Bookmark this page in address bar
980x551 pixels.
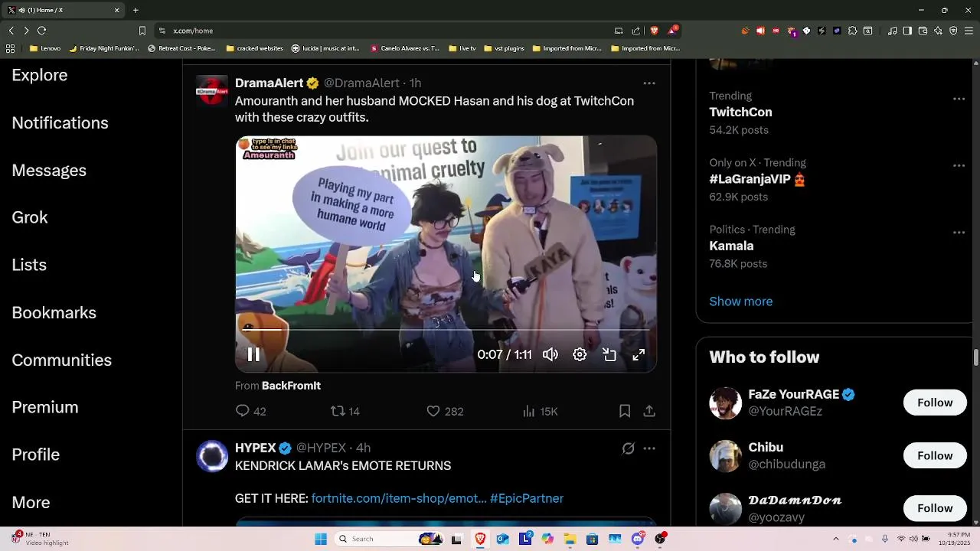tap(142, 31)
